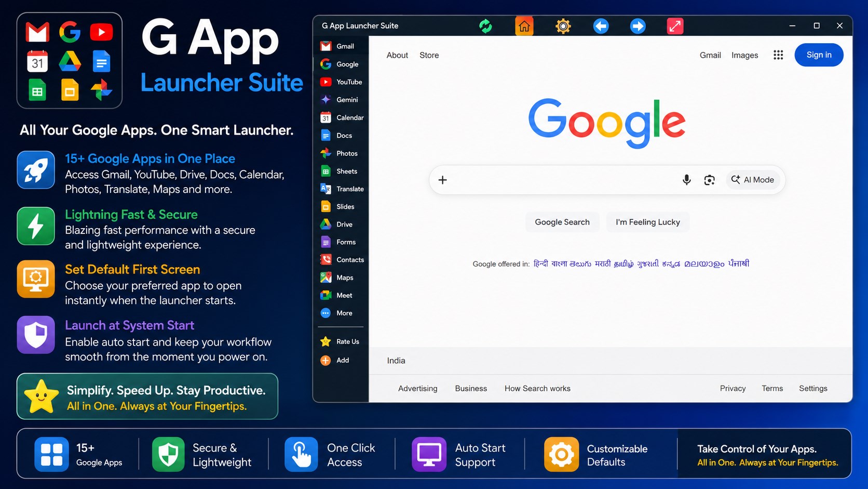Open Translate in the sidebar

tap(341, 189)
